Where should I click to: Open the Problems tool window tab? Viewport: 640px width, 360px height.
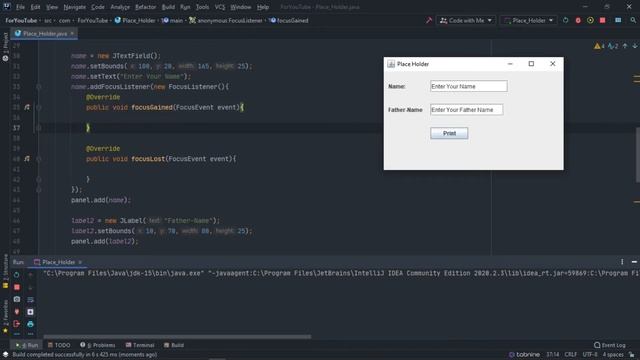98,345
